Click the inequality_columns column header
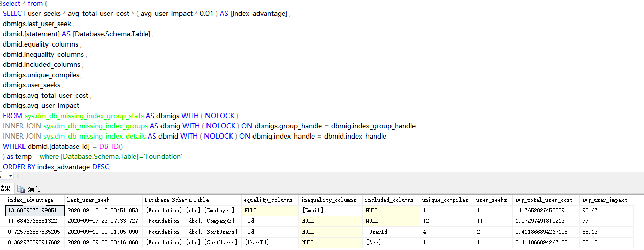 click(331, 200)
